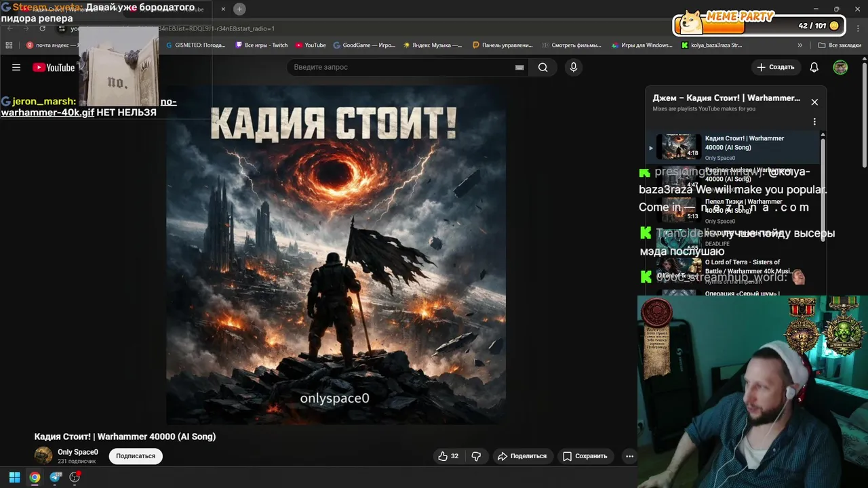Close the current YouTube browser tab
This screenshot has width=868, height=488.
[x=223, y=9]
